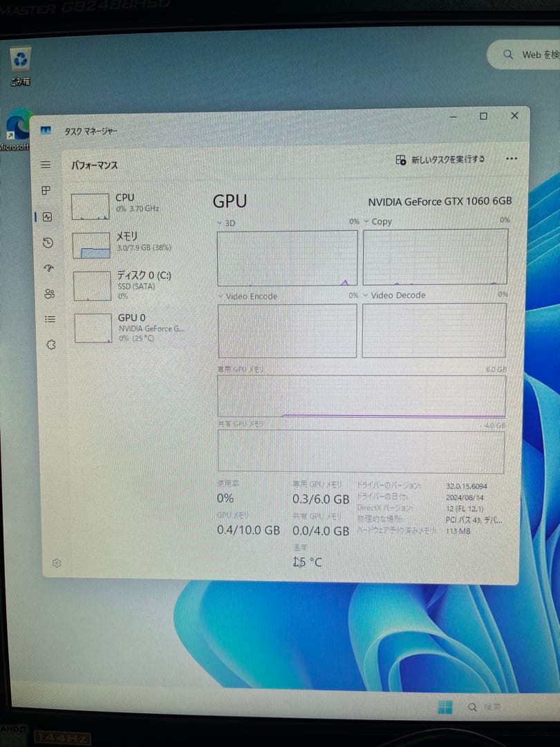560x747 pixels.
Task: Open the Users page
Action: point(48,293)
